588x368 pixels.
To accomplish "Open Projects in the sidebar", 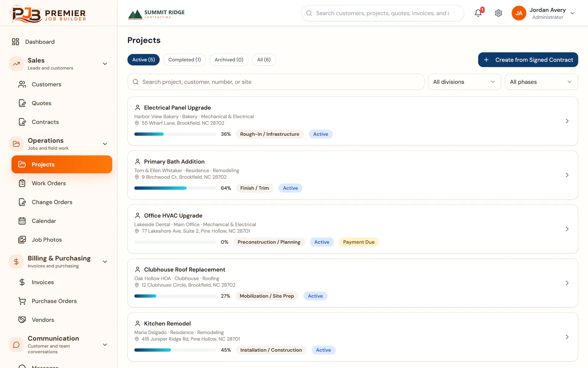I will pos(62,164).
